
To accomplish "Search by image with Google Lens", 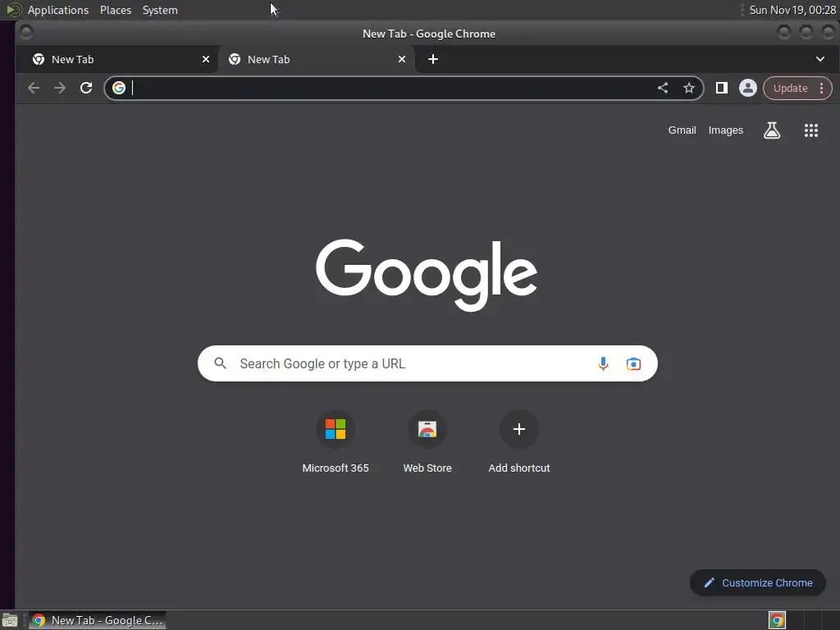I will pyautogui.click(x=633, y=363).
